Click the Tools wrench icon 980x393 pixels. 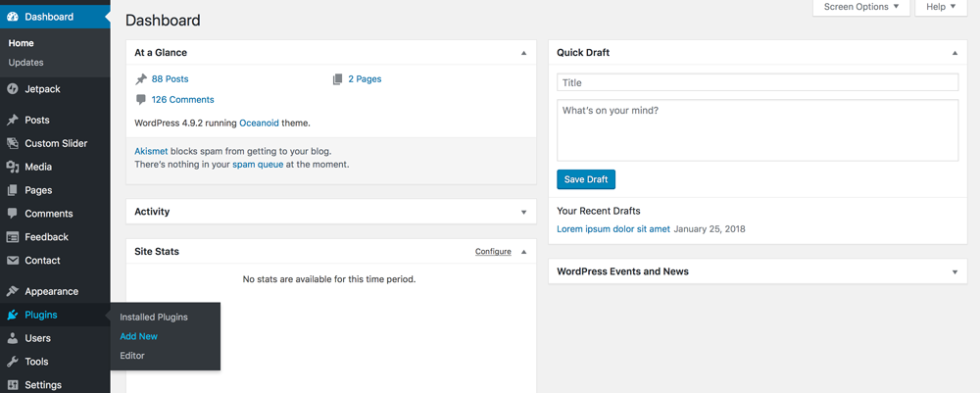click(x=13, y=362)
